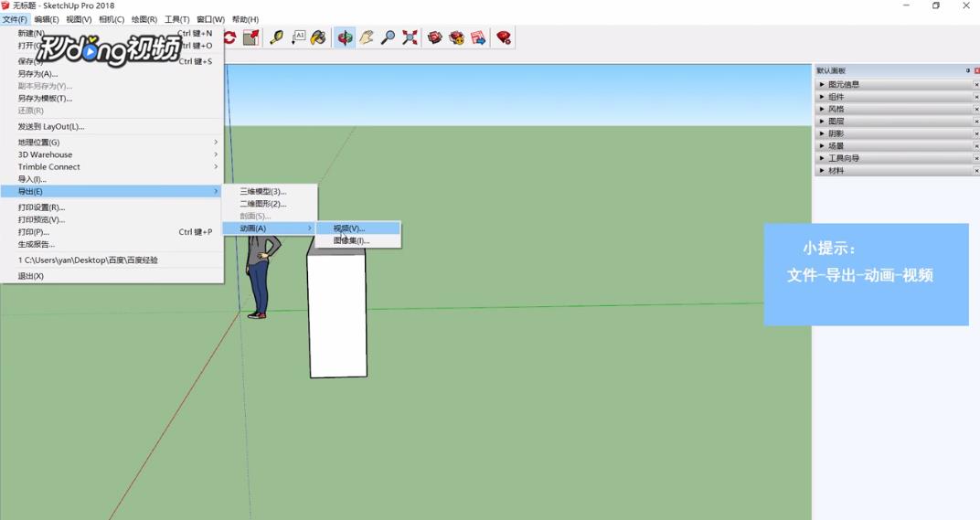
Task: Close the 材料 panel
Action: click(x=976, y=171)
